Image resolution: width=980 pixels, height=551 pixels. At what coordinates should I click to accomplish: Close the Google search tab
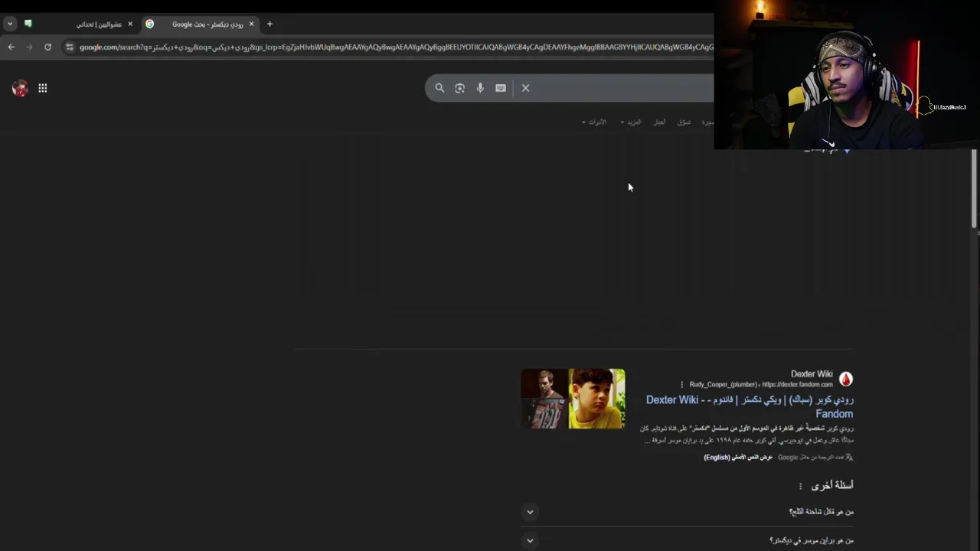click(251, 24)
